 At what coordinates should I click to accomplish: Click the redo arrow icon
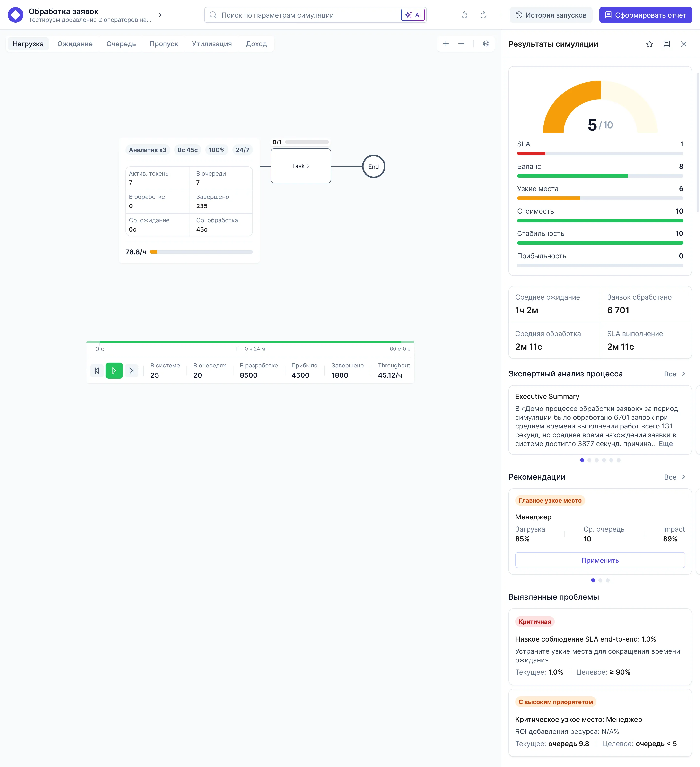(483, 15)
